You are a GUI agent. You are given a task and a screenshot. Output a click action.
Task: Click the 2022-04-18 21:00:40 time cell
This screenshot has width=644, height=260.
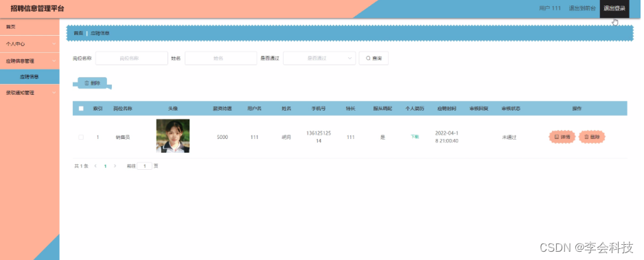click(x=446, y=137)
